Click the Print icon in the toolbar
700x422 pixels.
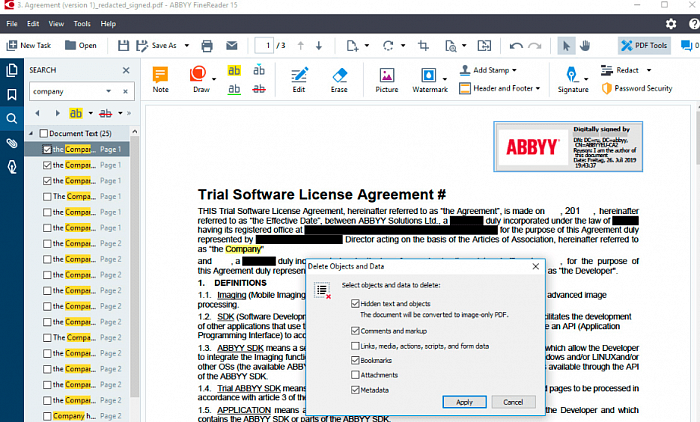click(x=207, y=45)
